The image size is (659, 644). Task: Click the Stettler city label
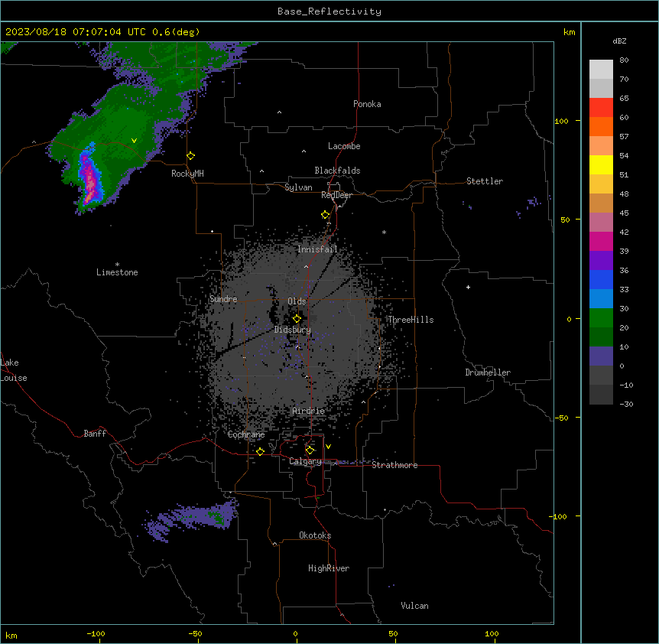[485, 181]
